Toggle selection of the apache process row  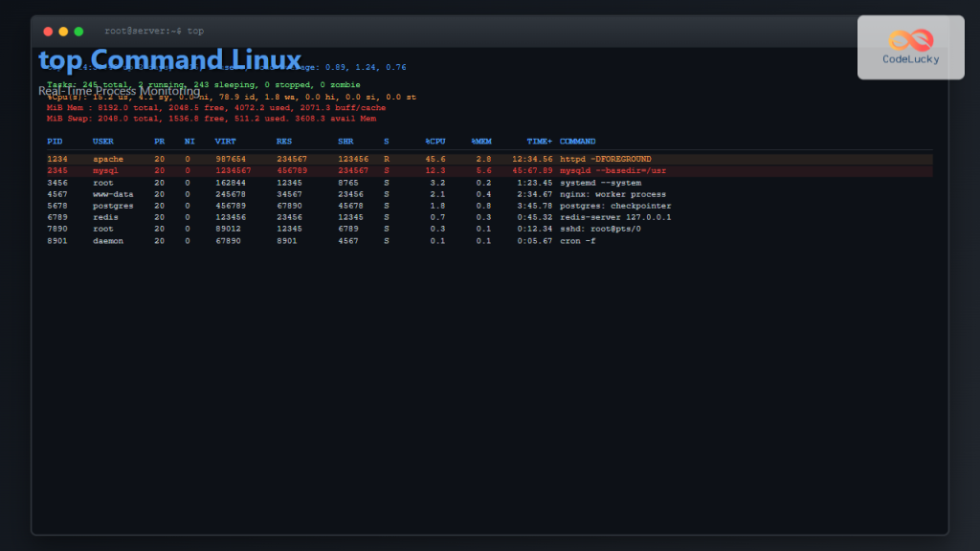click(x=105, y=159)
